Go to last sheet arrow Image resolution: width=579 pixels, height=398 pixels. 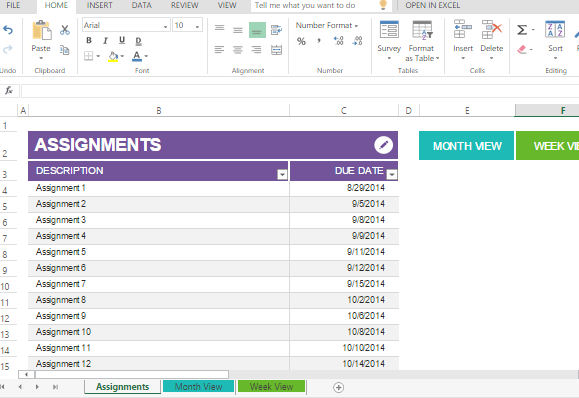[x=55, y=387]
